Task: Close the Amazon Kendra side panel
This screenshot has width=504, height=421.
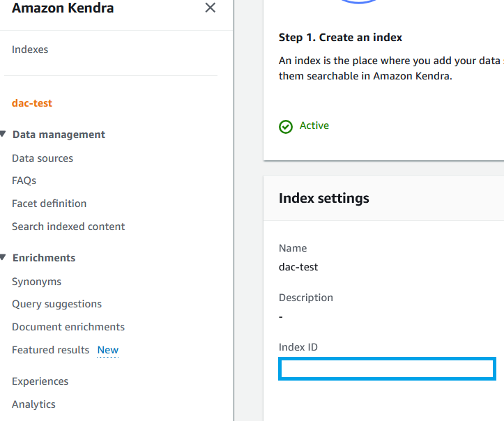Action: pyautogui.click(x=210, y=8)
